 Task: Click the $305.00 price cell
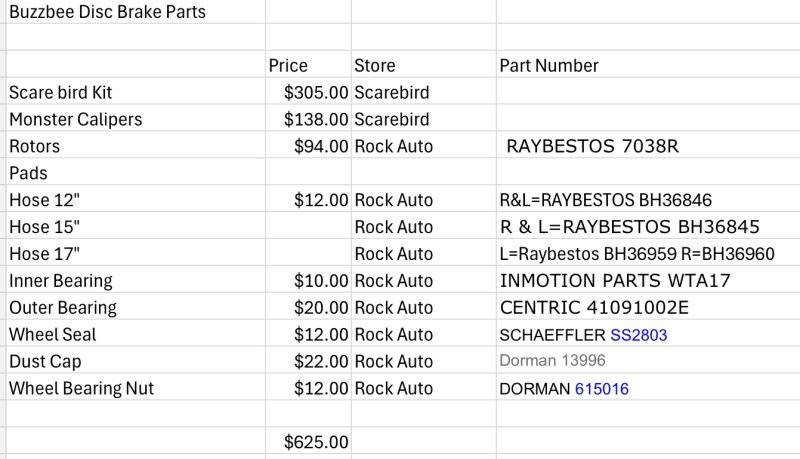point(308,92)
